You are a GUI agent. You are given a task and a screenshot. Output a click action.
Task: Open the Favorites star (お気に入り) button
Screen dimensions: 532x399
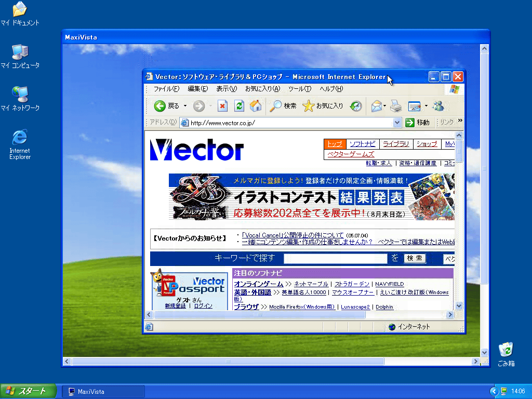[323, 106]
